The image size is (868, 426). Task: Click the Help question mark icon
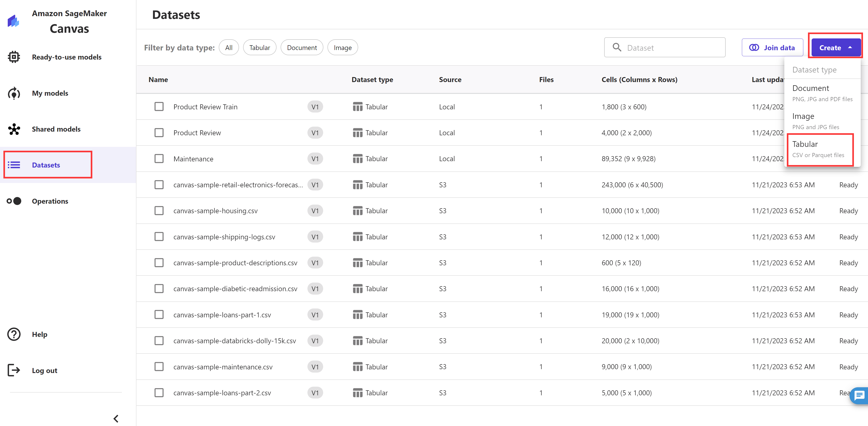14,334
